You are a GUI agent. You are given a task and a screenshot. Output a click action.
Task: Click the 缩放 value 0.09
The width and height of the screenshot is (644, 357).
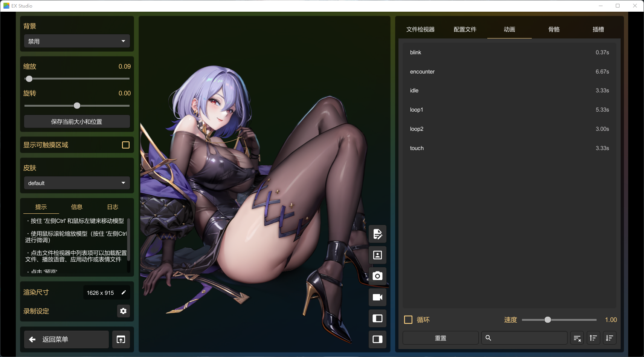point(125,67)
